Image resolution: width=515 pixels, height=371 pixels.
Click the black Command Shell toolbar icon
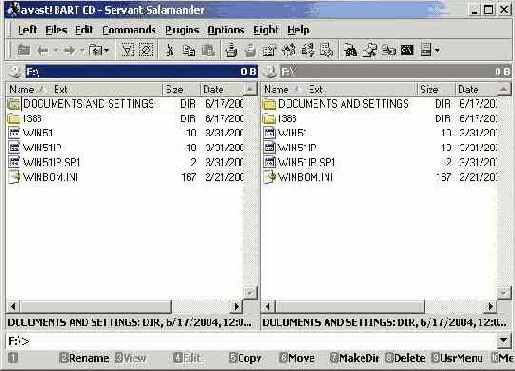coord(407,51)
